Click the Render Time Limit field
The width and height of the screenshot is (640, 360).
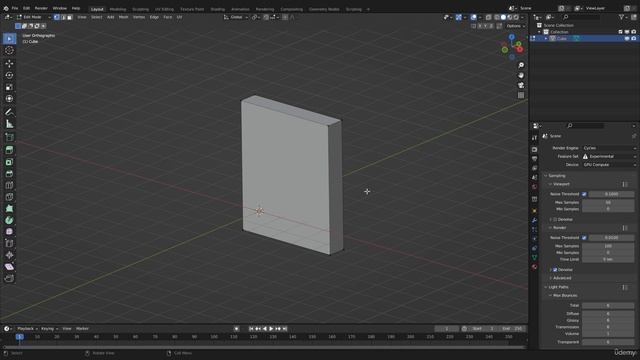pos(608,259)
